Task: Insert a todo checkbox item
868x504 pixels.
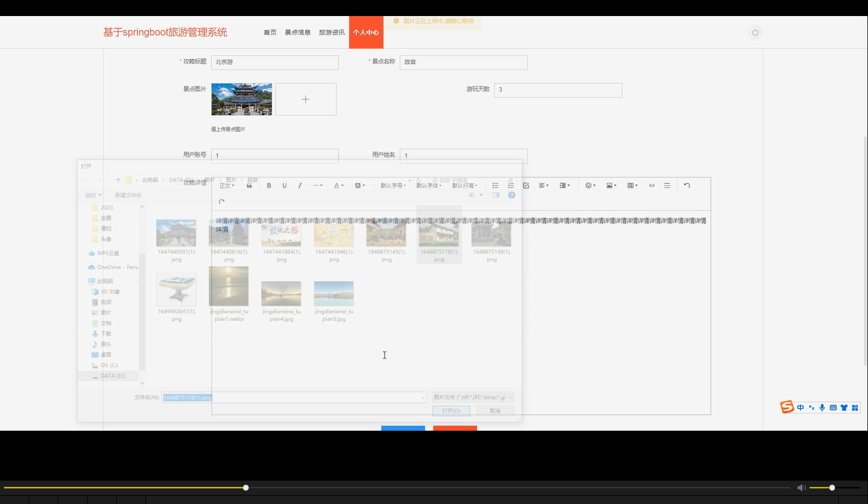Action: (526, 186)
